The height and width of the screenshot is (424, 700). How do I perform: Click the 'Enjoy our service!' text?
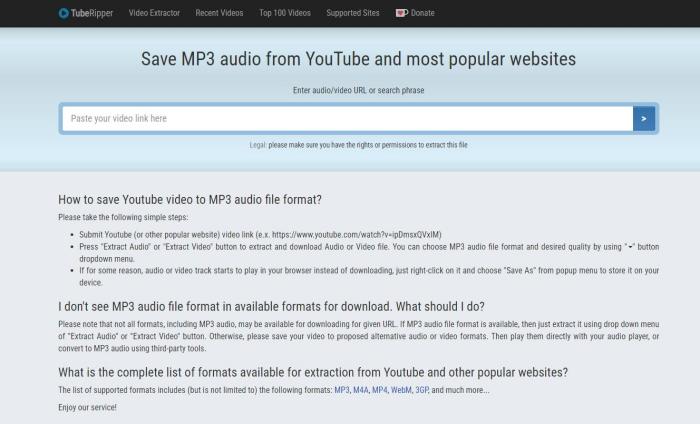(88, 407)
